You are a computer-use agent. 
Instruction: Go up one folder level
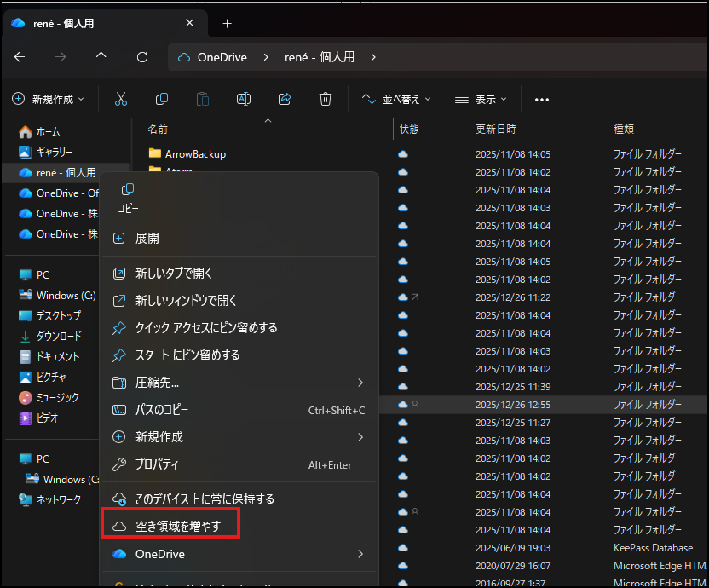tap(101, 57)
